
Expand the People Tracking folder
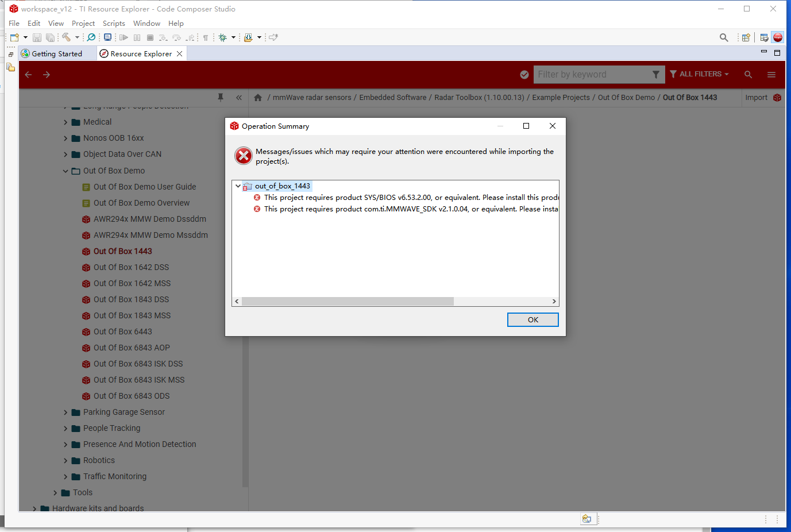tap(65, 429)
